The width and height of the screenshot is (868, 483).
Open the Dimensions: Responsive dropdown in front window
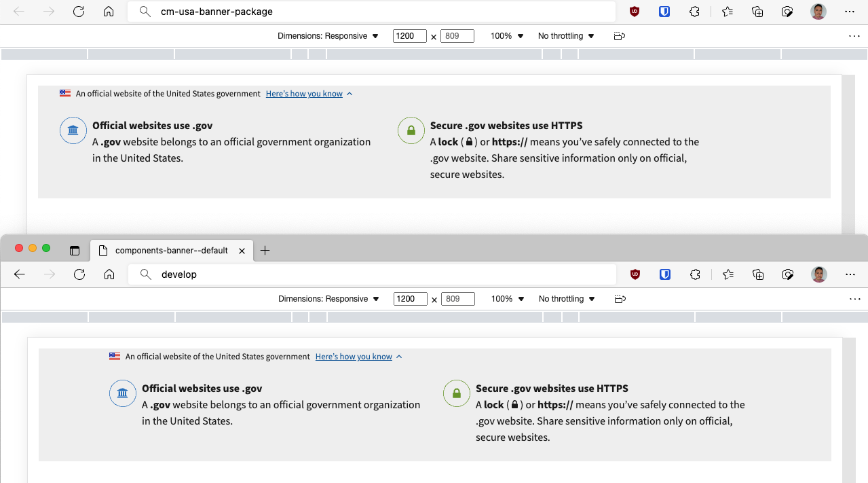[328, 299]
